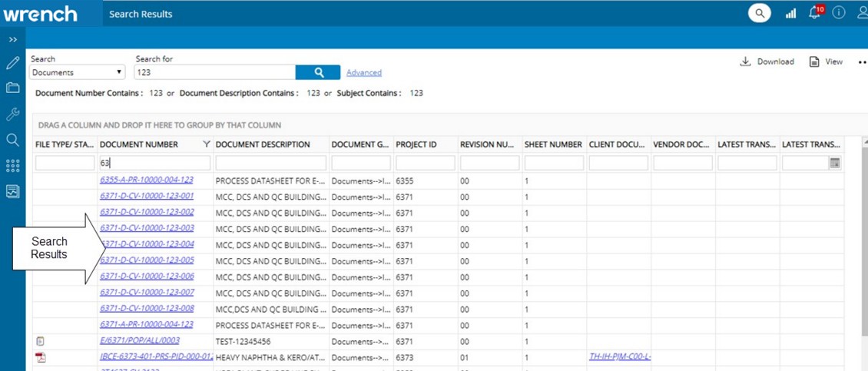This screenshot has width=868, height=371.
Task: Open the Advanced search link
Action: [x=363, y=73]
